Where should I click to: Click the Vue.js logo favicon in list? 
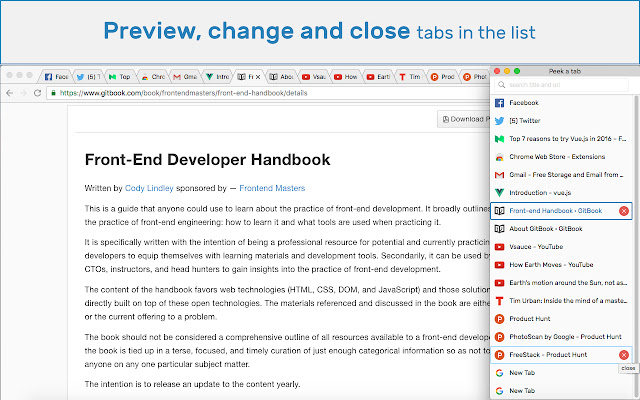point(499,193)
